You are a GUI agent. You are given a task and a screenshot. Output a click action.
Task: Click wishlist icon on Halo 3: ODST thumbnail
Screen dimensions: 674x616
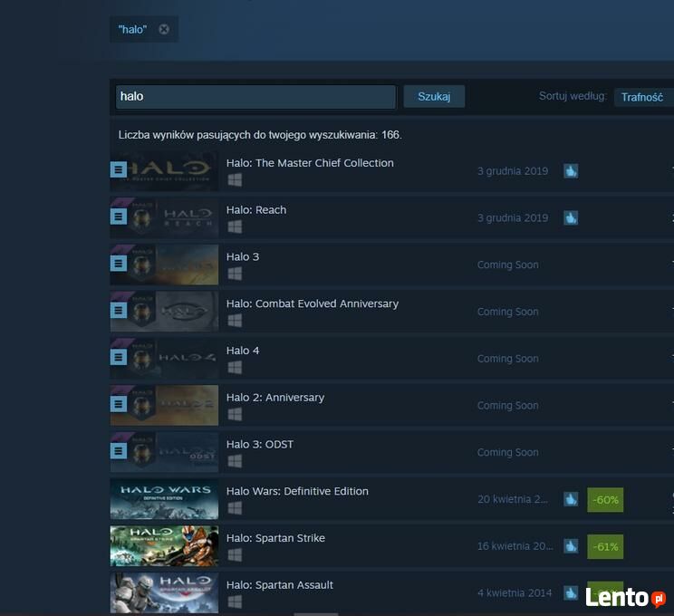[x=118, y=451]
